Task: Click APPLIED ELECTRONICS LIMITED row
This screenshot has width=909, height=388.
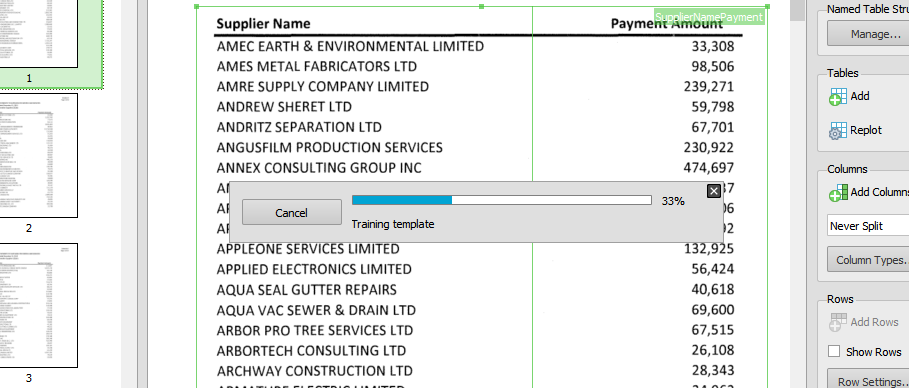Action: tap(314, 269)
